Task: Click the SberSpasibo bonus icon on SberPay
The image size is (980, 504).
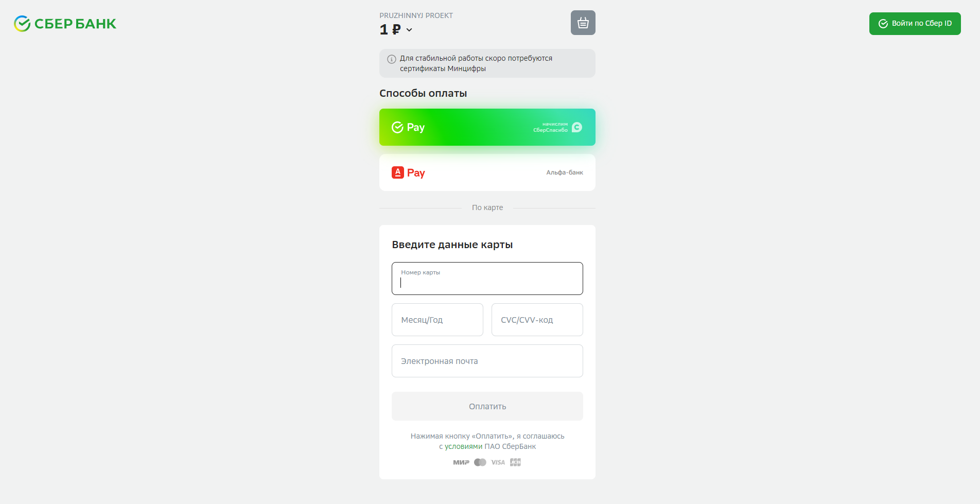Action: (x=577, y=127)
